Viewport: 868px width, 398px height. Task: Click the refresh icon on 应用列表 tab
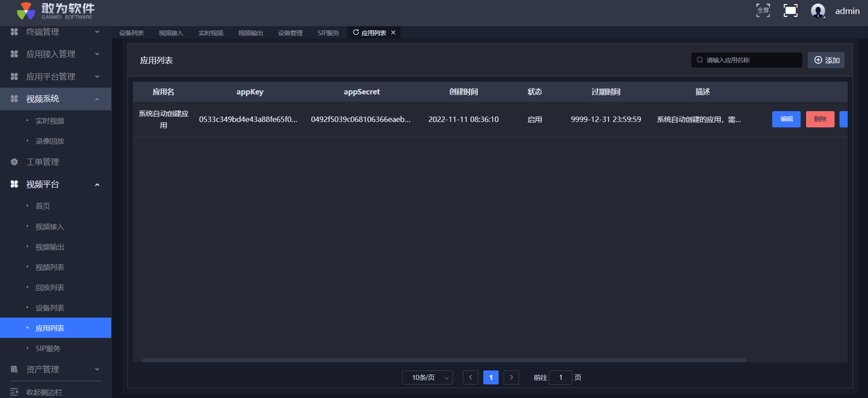356,33
